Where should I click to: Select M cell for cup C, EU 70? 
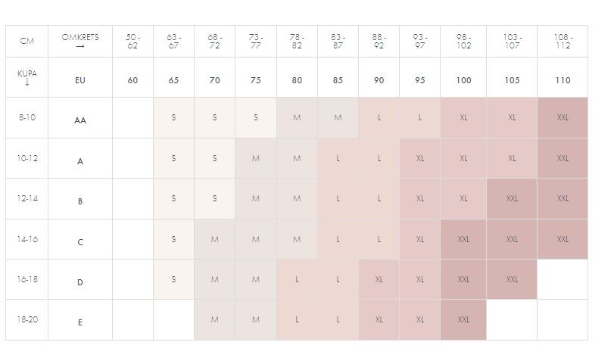(215, 239)
